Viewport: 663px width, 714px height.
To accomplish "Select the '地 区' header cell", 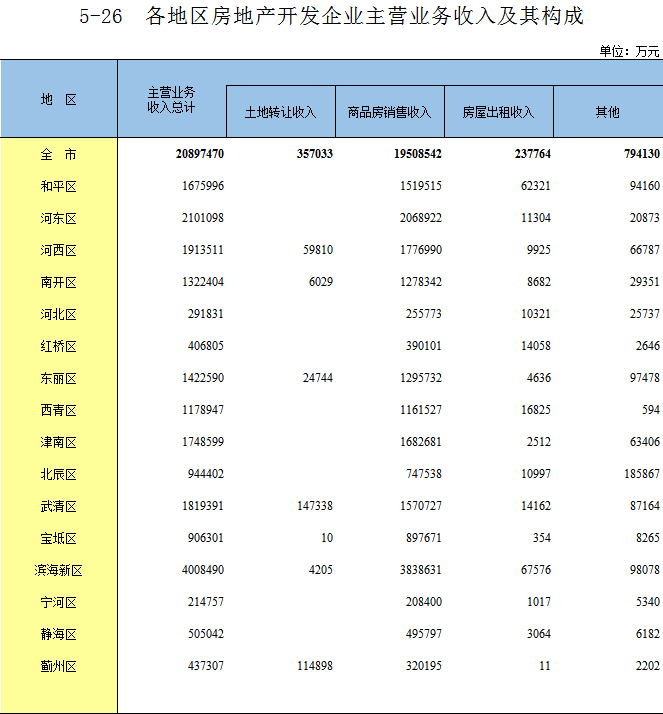I will click(x=59, y=99).
